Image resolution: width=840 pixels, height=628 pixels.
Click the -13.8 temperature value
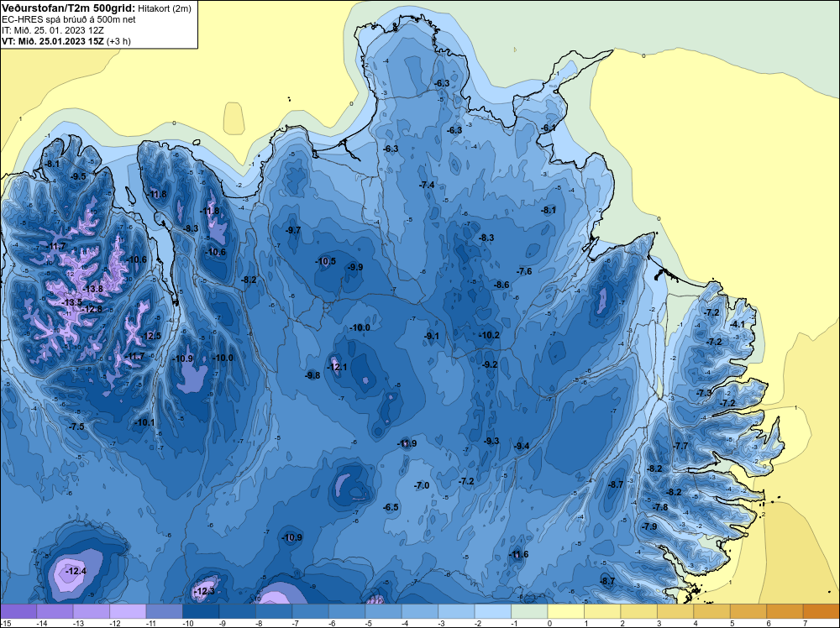tap(92, 289)
